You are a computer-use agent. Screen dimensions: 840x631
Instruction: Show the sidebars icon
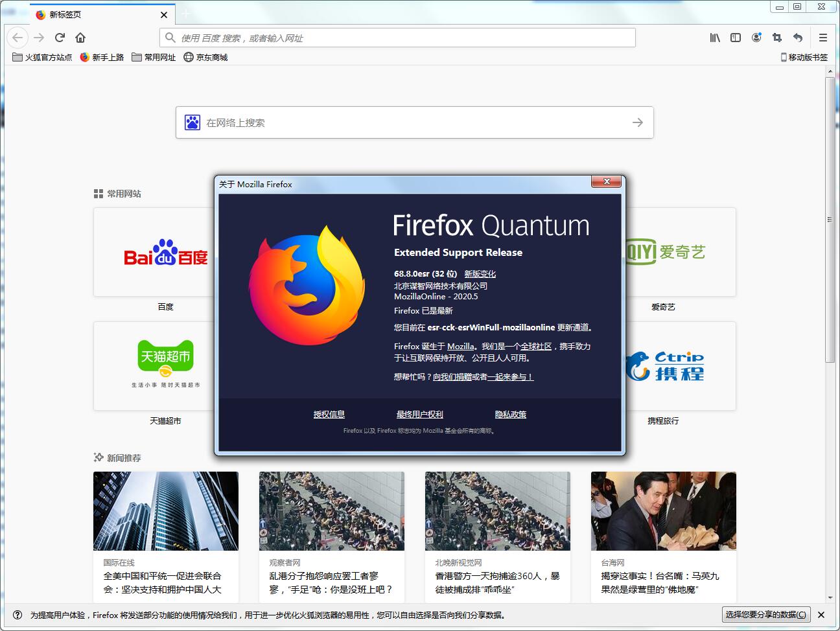pos(736,38)
